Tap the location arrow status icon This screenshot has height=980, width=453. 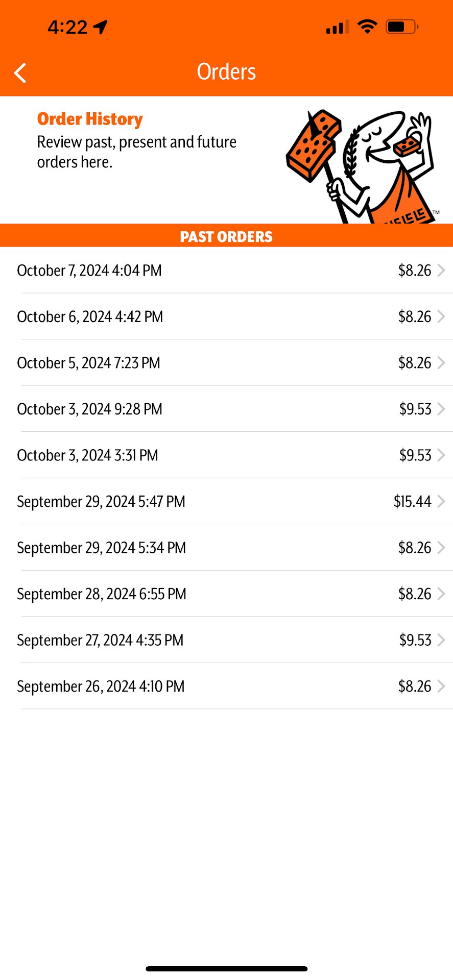point(101,27)
